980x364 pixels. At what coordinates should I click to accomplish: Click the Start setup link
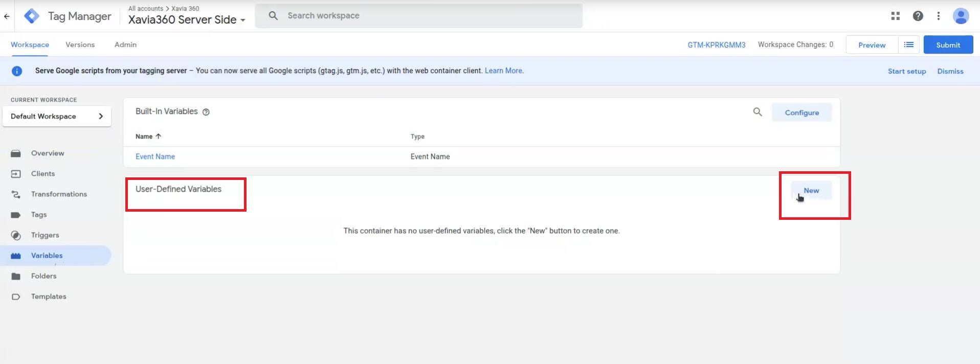pyautogui.click(x=907, y=72)
